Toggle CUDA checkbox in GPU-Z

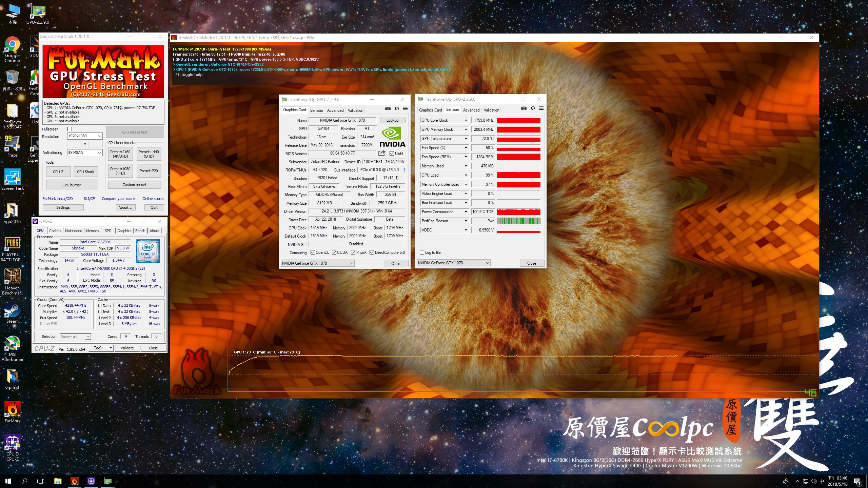coord(334,252)
